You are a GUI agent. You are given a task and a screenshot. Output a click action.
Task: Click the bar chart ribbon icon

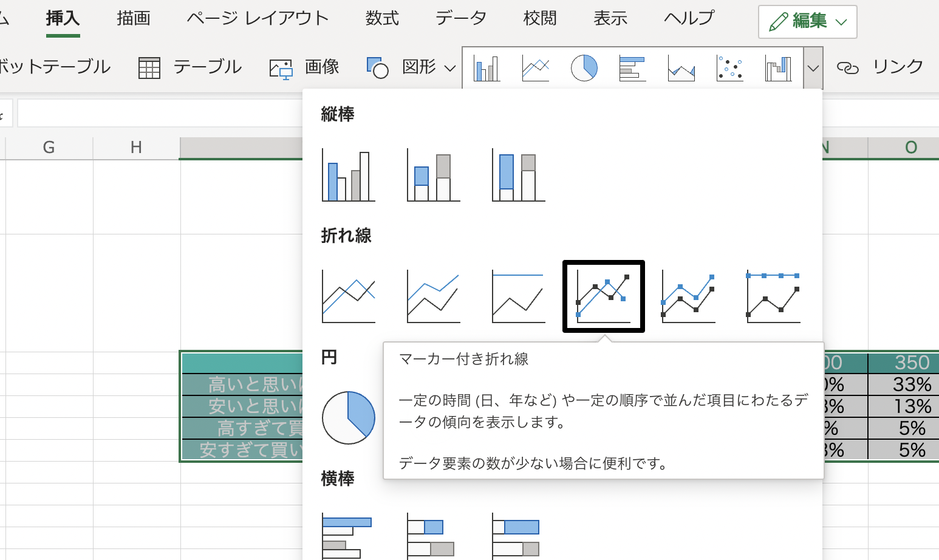(x=632, y=68)
